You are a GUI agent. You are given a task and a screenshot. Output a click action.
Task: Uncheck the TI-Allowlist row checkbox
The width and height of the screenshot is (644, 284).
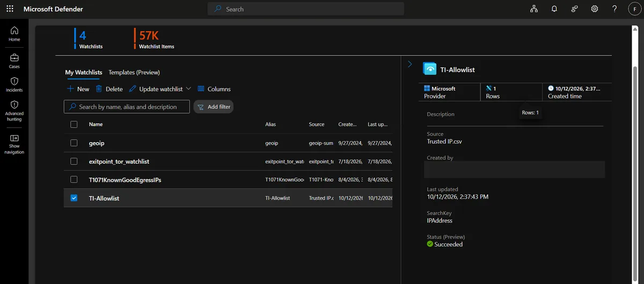pos(74,198)
